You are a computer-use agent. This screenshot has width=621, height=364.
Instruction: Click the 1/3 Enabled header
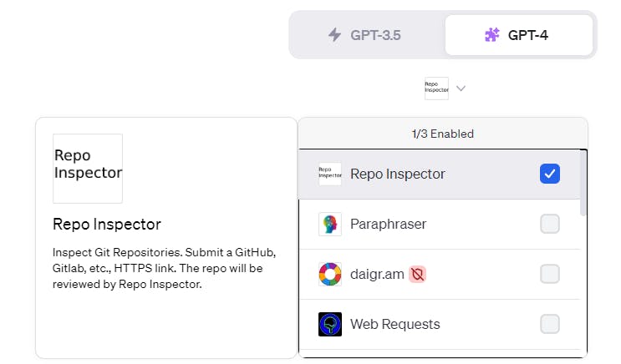(x=443, y=134)
